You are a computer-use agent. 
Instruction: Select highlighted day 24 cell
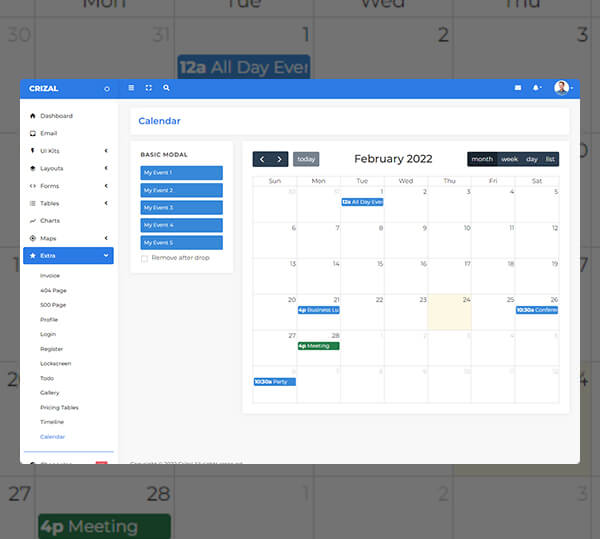449,312
